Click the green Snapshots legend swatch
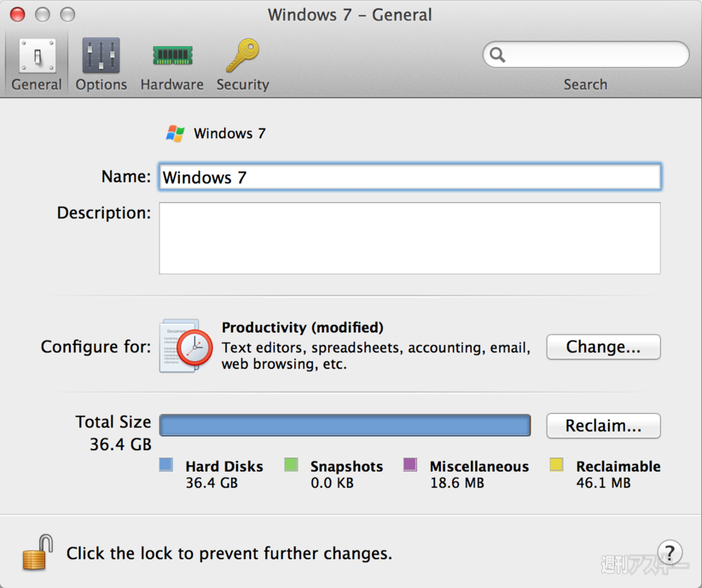Viewport: 702px width, 588px height. [291, 465]
